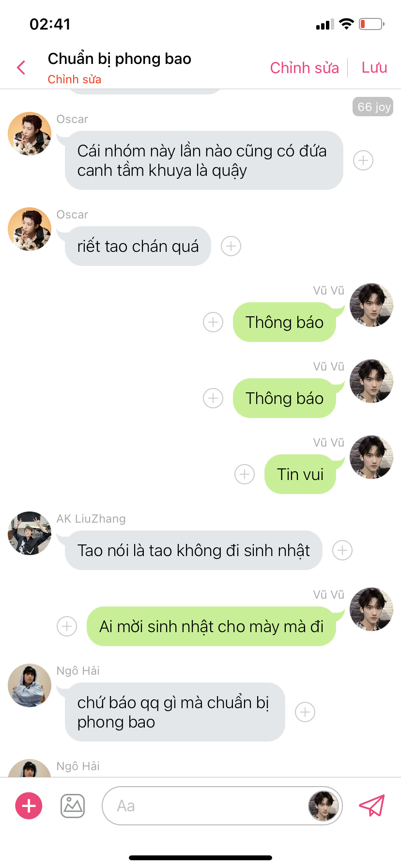This screenshot has width=401, height=868.
Task: Tap plus icon beside 'chứ báo qq gì' message
Action: pyautogui.click(x=305, y=712)
